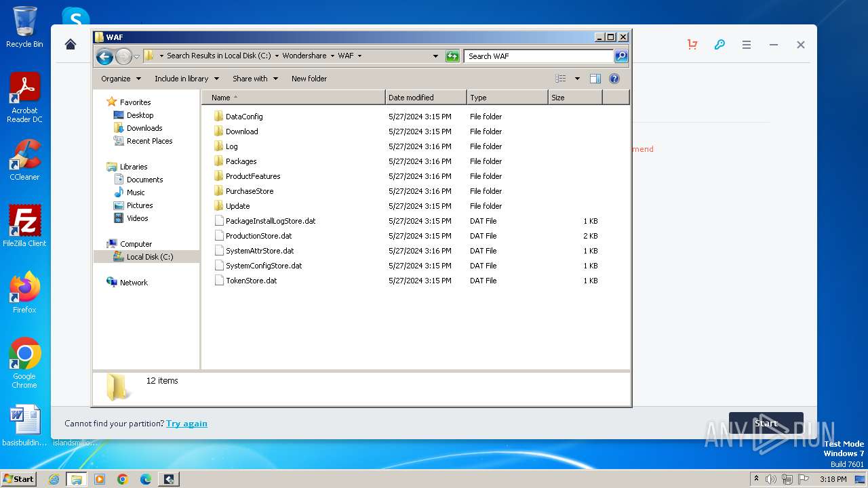
Task: Click the Wondershare breadcrumb in address bar
Action: [x=304, y=56]
